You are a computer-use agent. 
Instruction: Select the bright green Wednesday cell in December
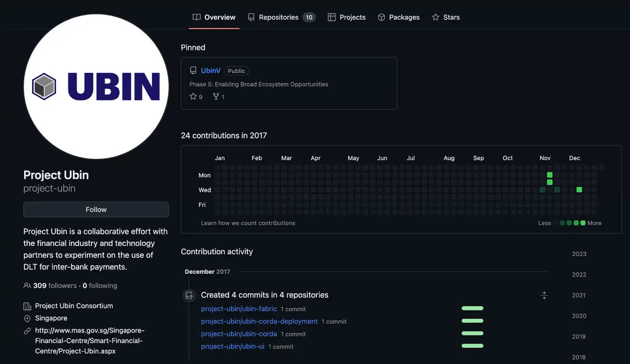click(579, 190)
